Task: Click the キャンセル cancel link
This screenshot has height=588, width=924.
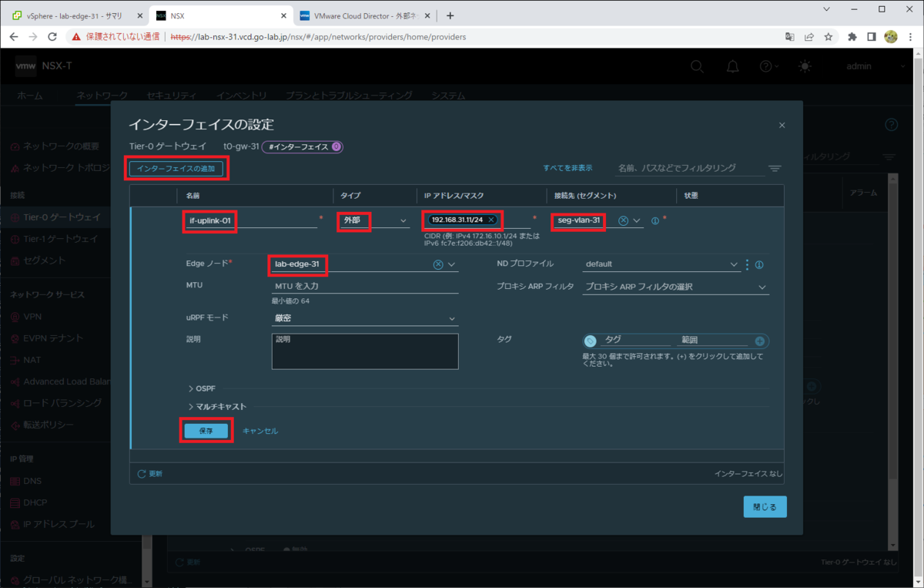Action: pyautogui.click(x=260, y=431)
